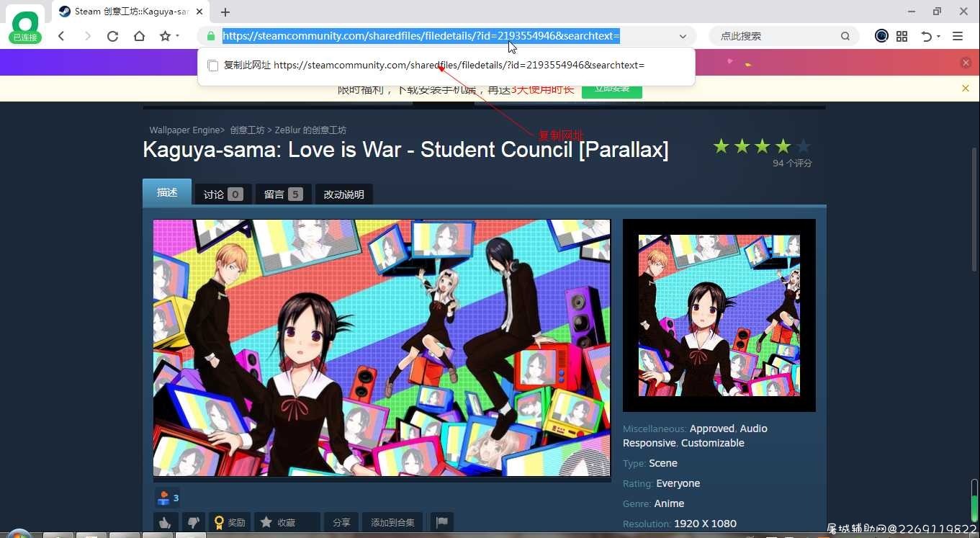The height and width of the screenshot is (538, 980).
Task: Click the 1920 X 1080 resolution link
Action: [x=705, y=524]
